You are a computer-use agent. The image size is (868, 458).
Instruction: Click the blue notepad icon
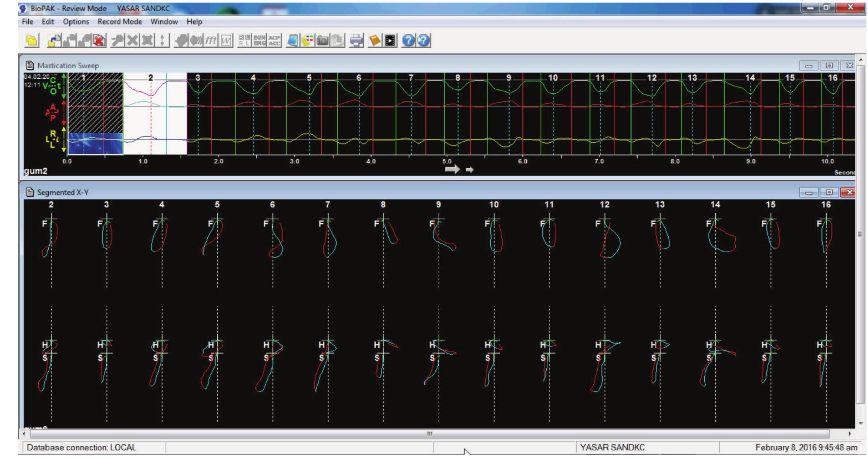[x=293, y=40]
